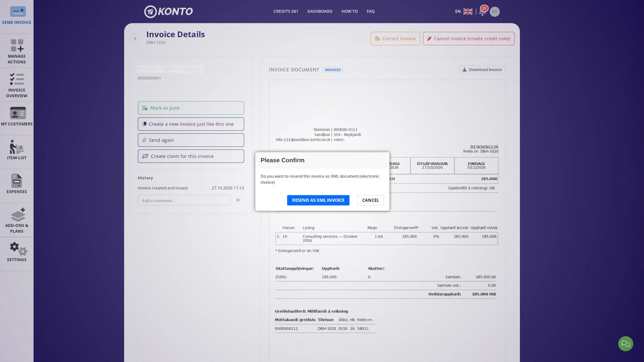Create claim for this invoice

click(191, 156)
